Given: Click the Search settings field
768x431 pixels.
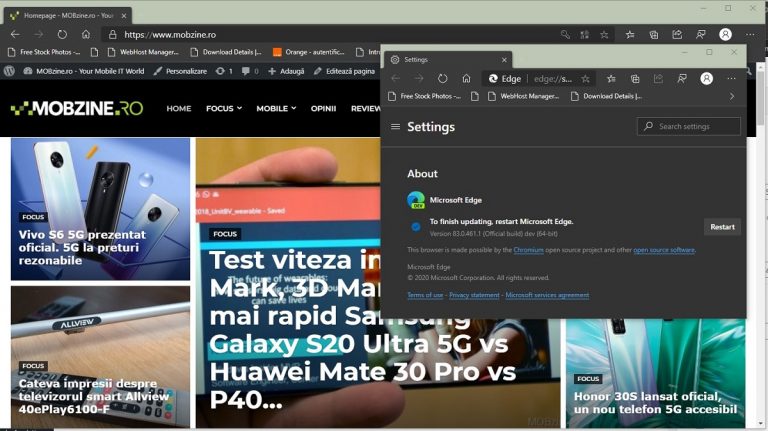Looking at the screenshot, I should 689,126.
